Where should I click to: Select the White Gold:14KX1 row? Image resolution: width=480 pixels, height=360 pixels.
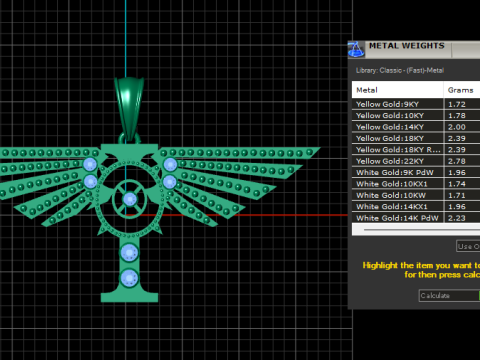click(416, 206)
